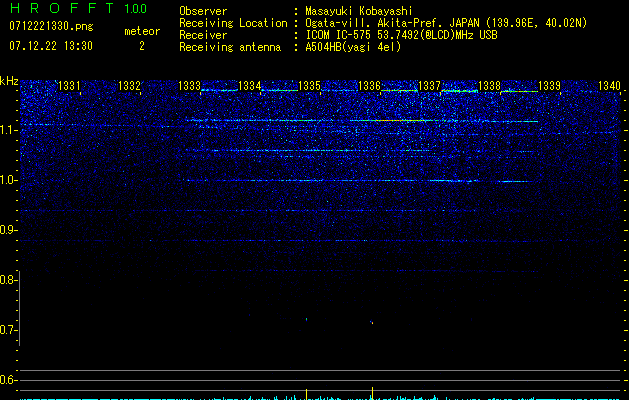The image size is (629, 400).
Task: Click the yellow detection spike below 1335
Action: 306,394
